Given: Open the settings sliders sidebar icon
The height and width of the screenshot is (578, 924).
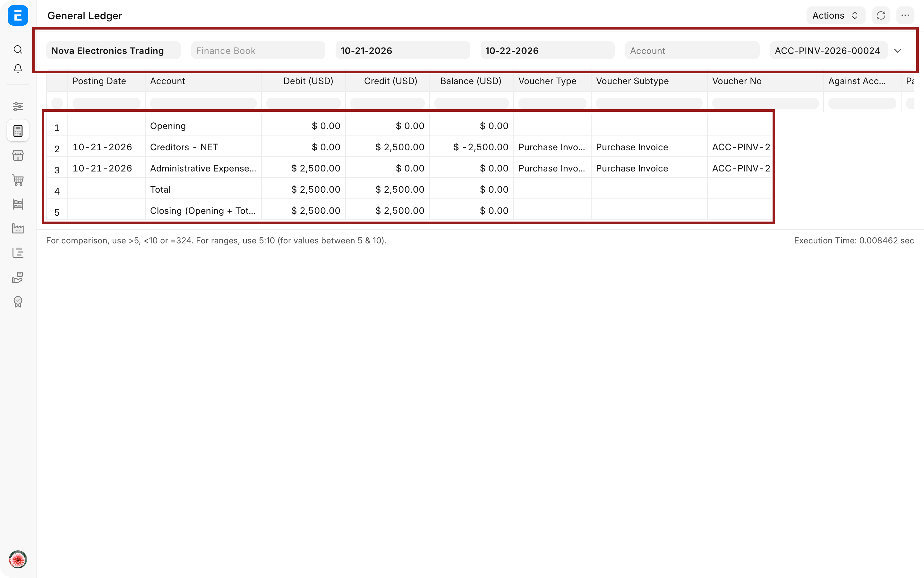Looking at the screenshot, I should point(18,106).
